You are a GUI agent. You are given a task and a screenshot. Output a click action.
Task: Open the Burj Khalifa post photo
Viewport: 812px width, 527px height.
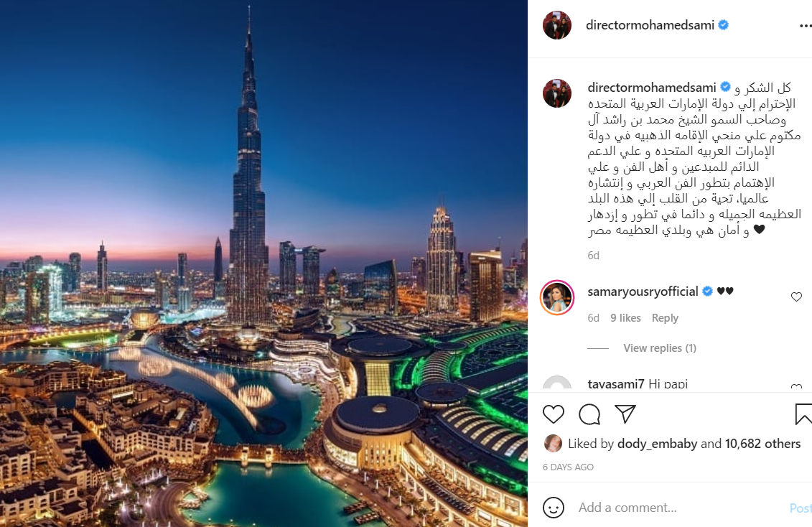(x=263, y=263)
